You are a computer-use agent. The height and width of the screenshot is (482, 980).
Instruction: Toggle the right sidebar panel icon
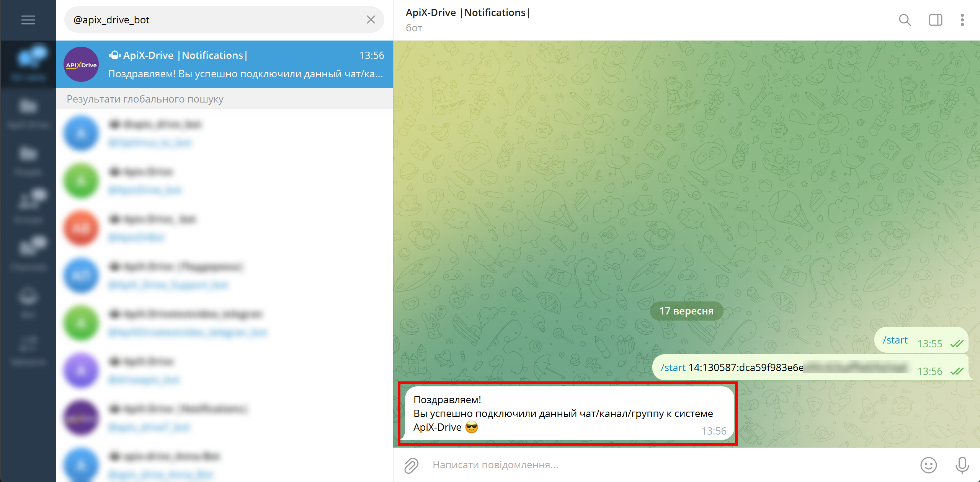[x=935, y=20]
